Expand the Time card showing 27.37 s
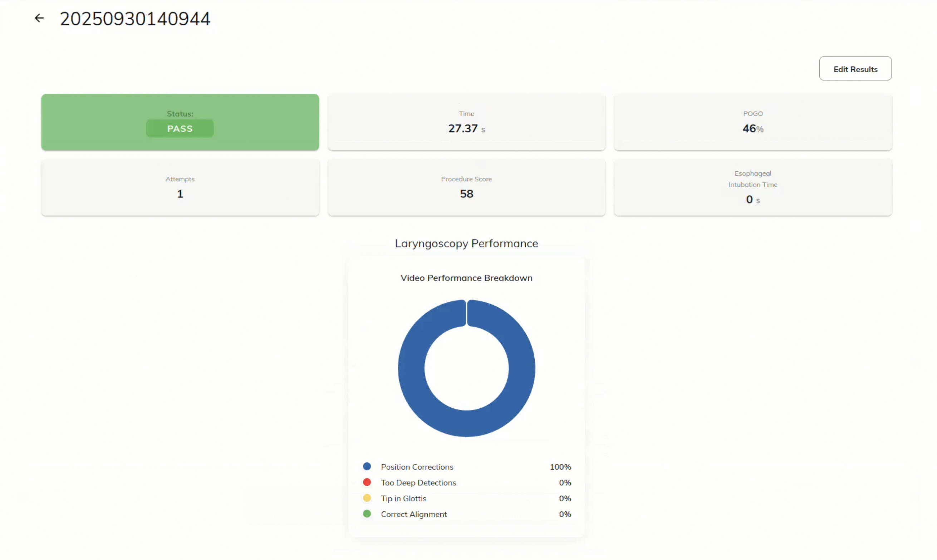This screenshot has height=560, width=937. pyautogui.click(x=466, y=122)
